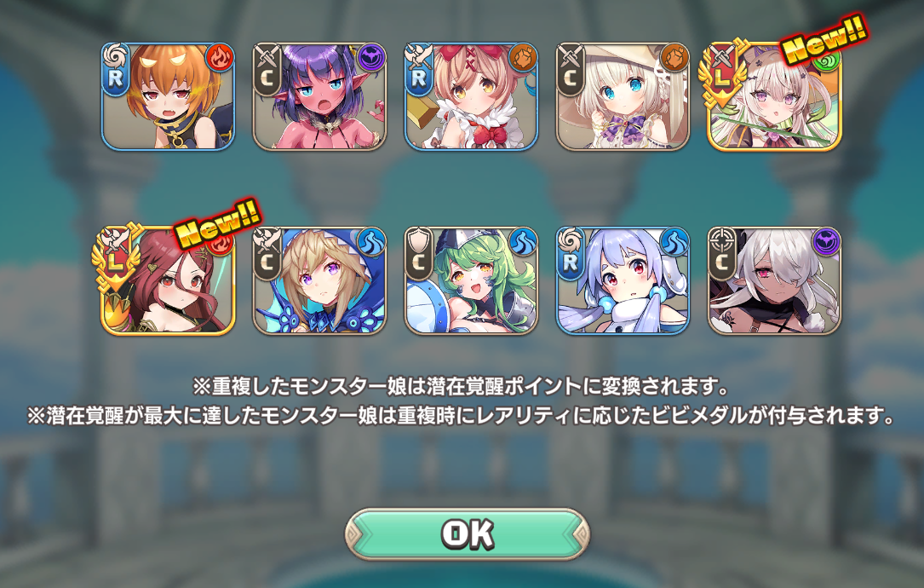924x588 pixels.
Task: Select the dark-skinned white-haired girl card
Action: click(774, 280)
